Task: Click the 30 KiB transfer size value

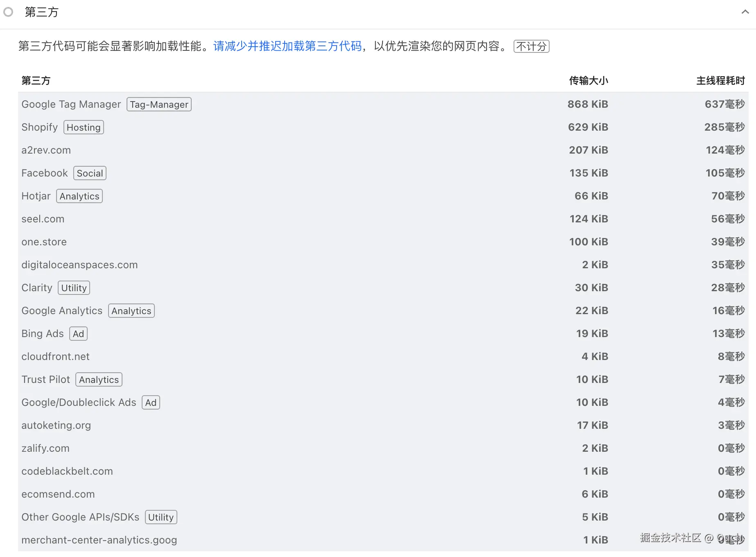Action: click(x=591, y=288)
